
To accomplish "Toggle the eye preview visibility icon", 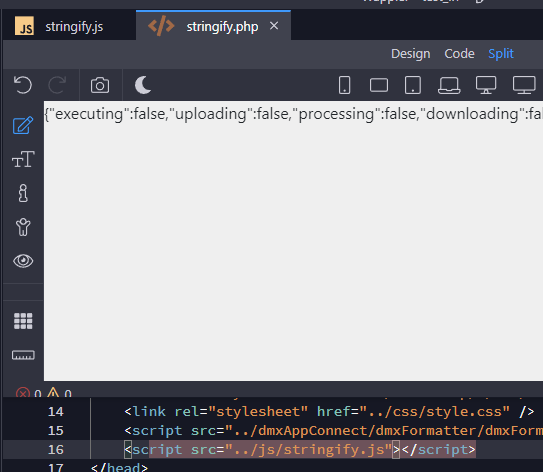I will click(23, 261).
